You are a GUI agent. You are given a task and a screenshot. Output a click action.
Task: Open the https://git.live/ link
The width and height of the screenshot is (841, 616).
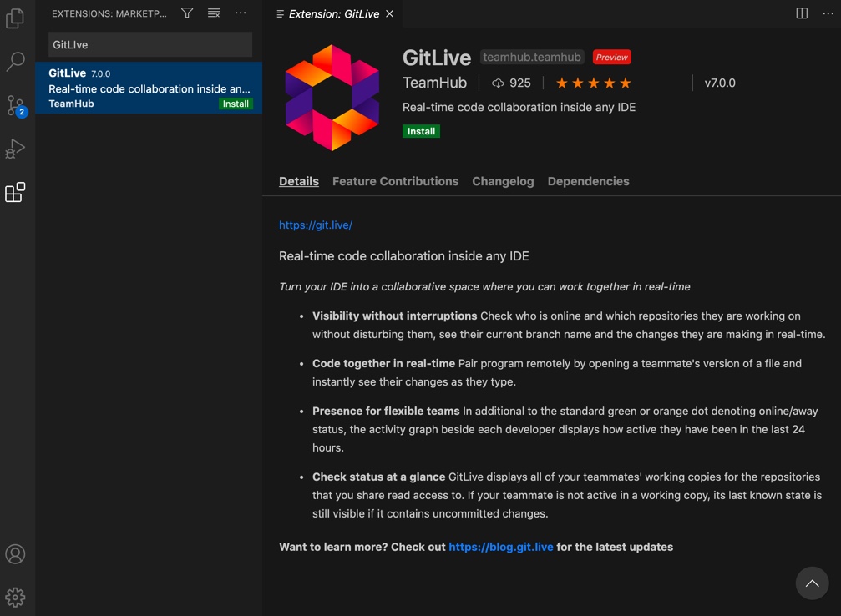pyautogui.click(x=316, y=225)
